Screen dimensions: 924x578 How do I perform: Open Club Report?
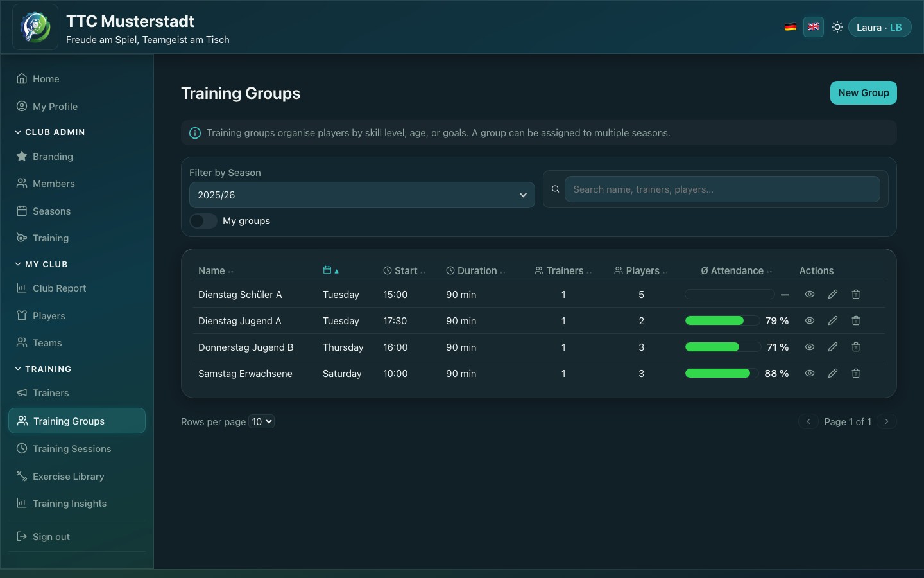77,288
